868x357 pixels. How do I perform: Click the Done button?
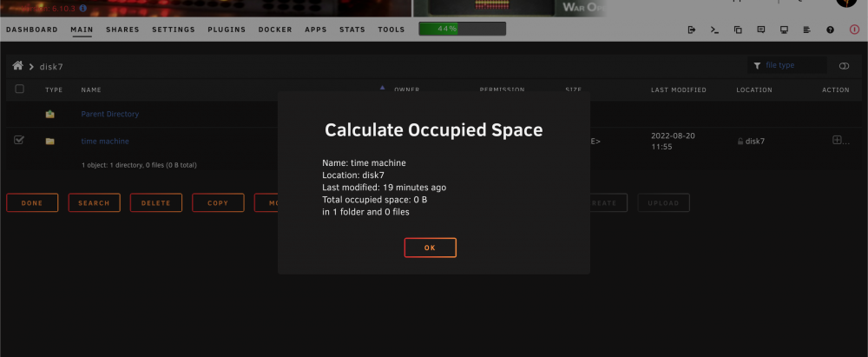click(x=32, y=203)
